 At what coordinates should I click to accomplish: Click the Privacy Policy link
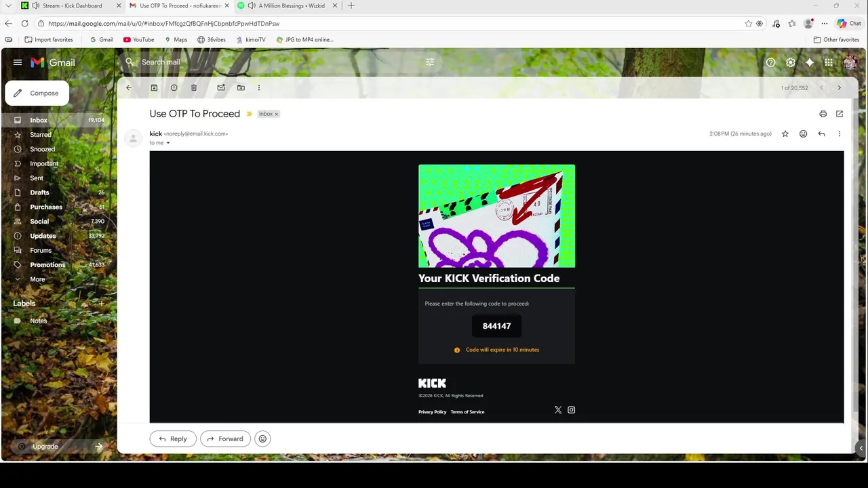click(433, 412)
